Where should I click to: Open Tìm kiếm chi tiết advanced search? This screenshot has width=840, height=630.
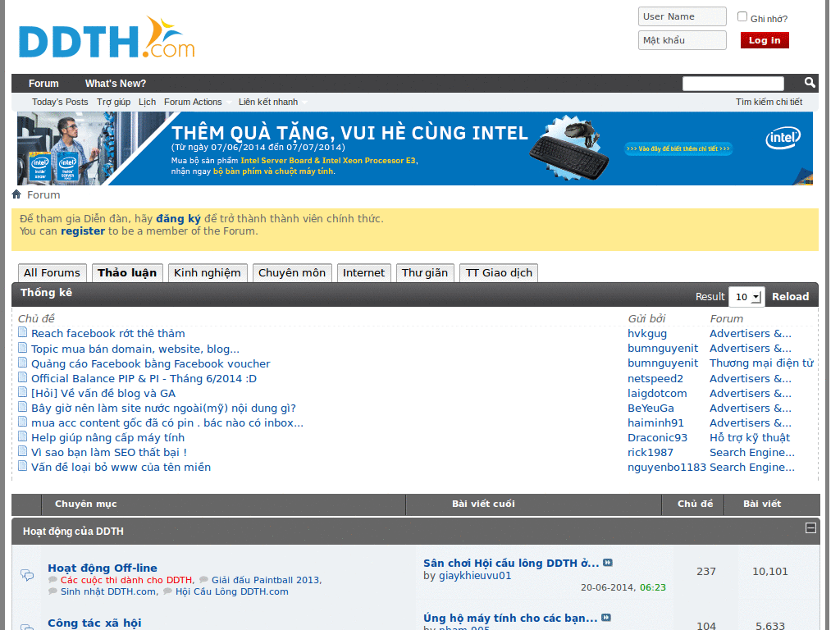pos(769,102)
